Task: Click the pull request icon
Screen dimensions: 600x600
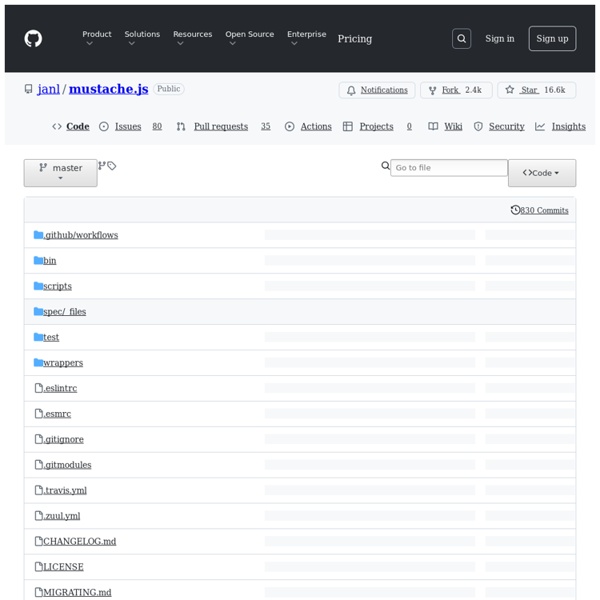Action: tap(181, 127)
